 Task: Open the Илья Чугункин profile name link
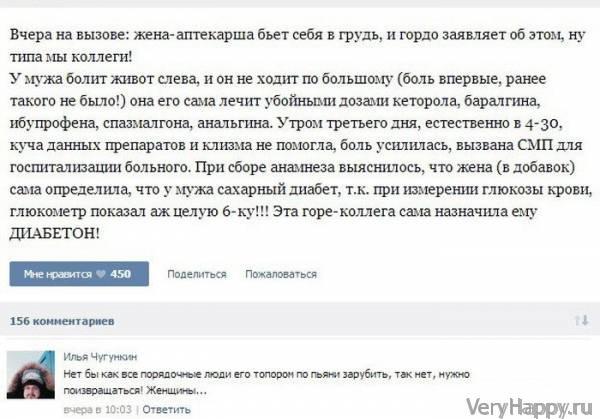100,357
